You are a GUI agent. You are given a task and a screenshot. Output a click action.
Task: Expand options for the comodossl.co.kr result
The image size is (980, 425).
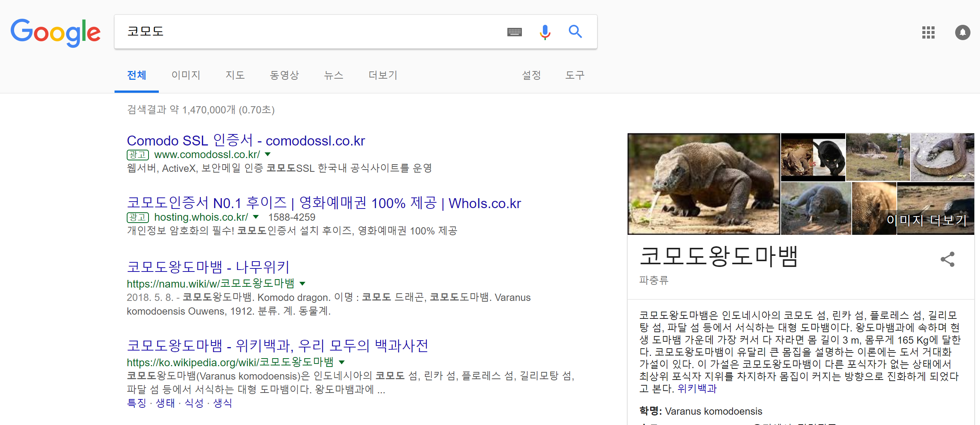coord(267,154)
